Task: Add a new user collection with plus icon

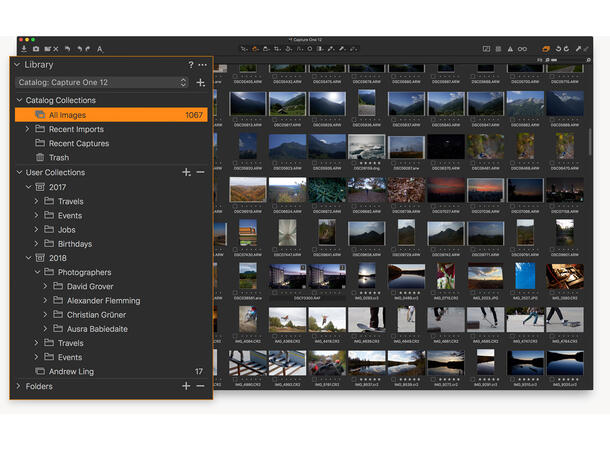Action: tap(186, 172)
